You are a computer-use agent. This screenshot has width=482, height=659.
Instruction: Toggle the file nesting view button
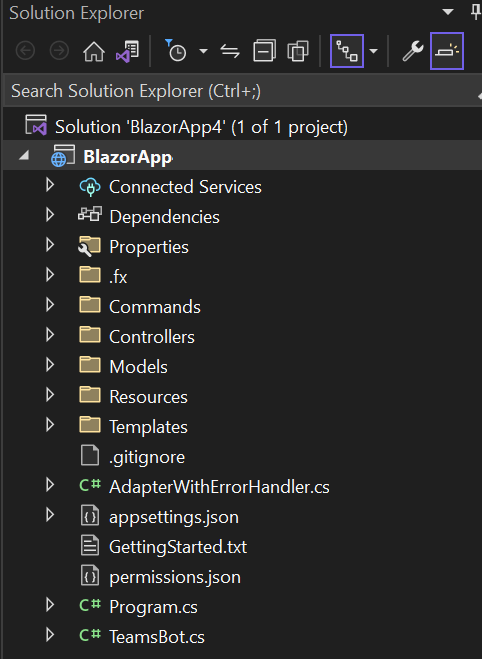click(x=347, y=51)
